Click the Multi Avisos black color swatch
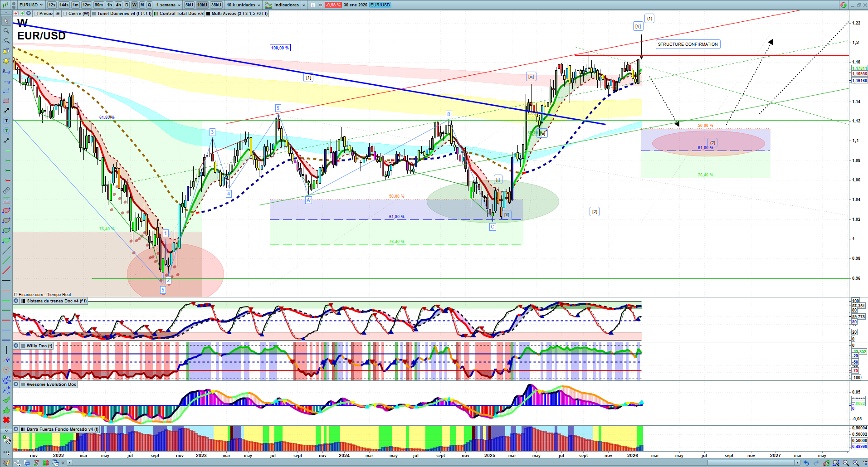Screen dimensions: 868x467 pos(208,14)
